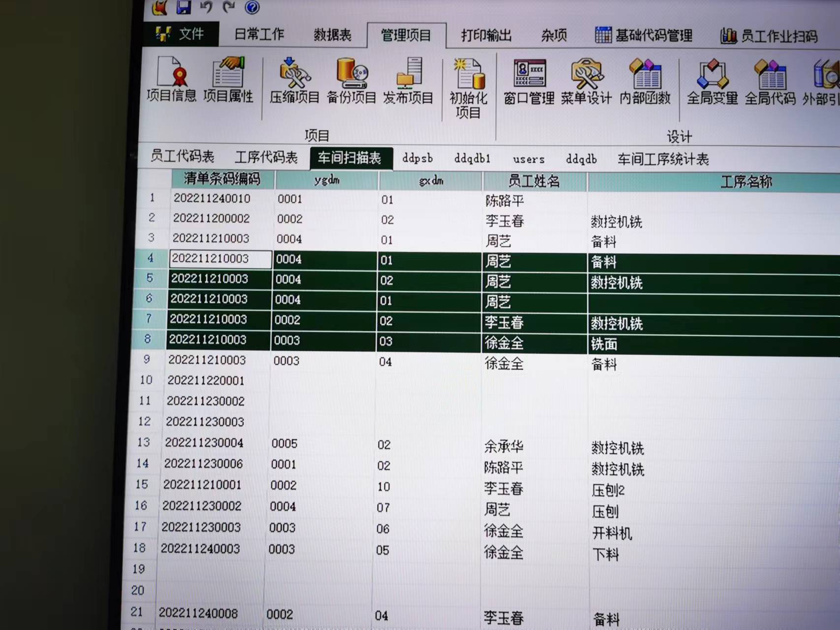Open the 员工代码表 table tab
The height and width of the screenshot is (630, 840).
click(x=183, y=157)
